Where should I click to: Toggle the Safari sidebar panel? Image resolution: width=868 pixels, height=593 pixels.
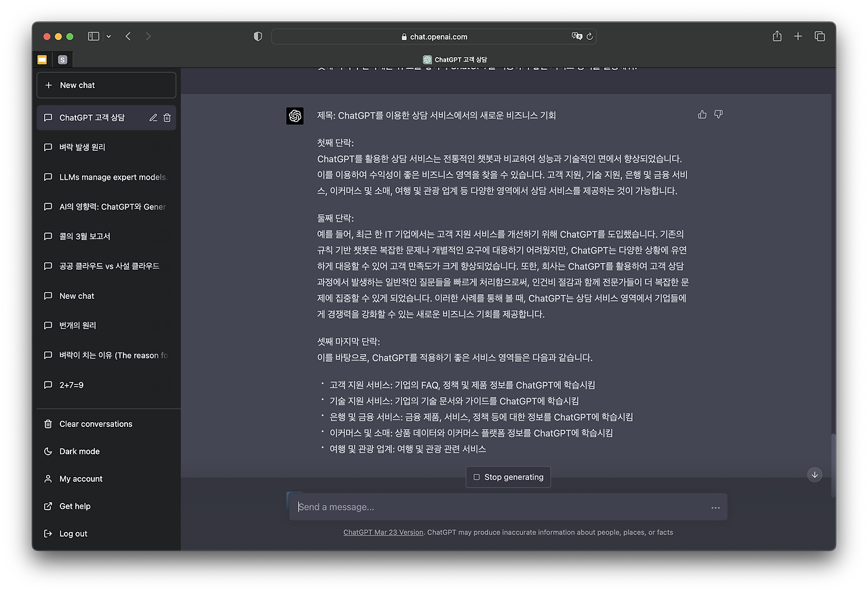pos(93,36)
